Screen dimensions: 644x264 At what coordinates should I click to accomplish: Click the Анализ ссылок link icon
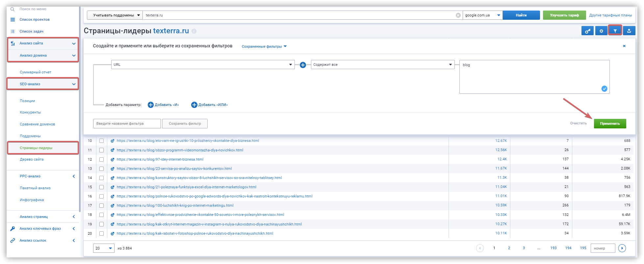tap(13, 241)
